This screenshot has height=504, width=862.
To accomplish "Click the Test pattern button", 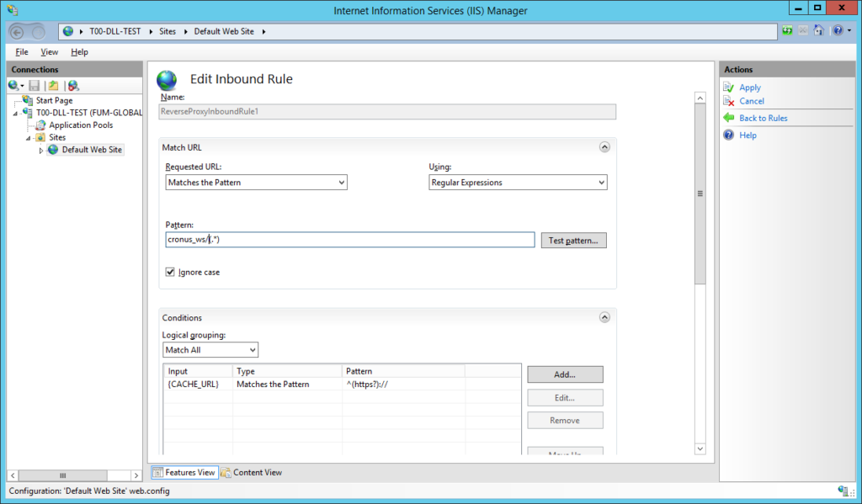I will point(573,240).
